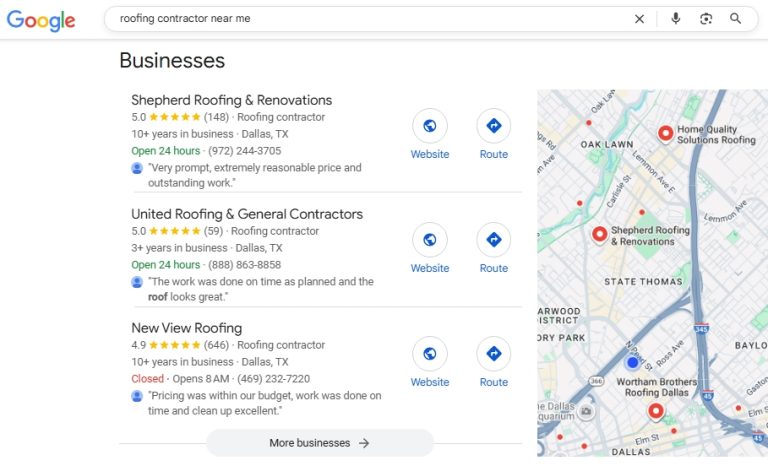The width and height of the screenshot is (768, 466).
Task: Click the review quote 'The work was done on time'
Action: point(261,289)
